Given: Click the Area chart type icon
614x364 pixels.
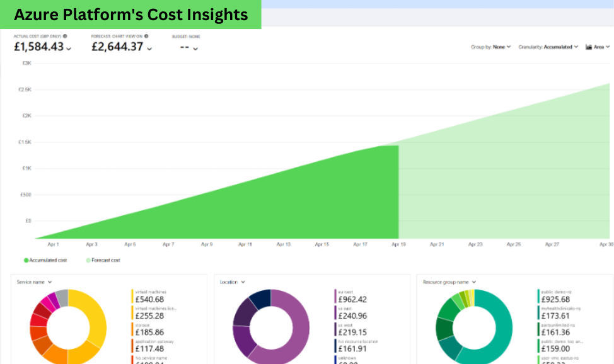Looking at the screenshot, I should [x=589, y=47].
